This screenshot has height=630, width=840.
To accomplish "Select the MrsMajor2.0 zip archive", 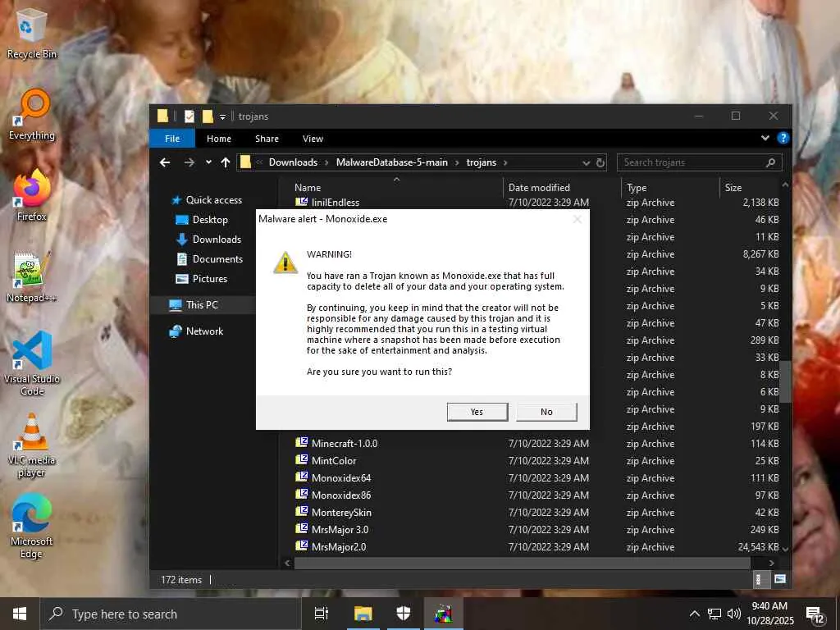I will 330,546.
